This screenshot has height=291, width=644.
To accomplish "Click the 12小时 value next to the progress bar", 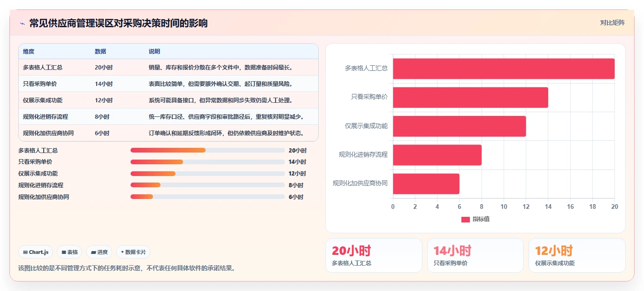I will click(298, 174).
